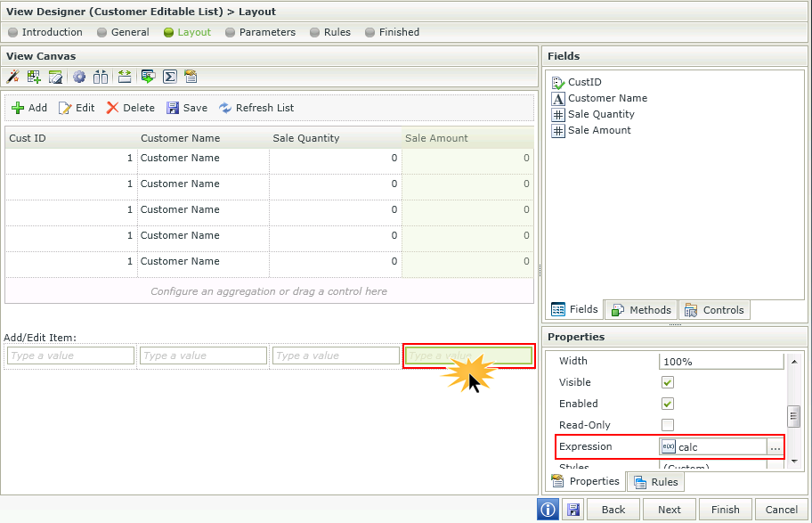
Task: Go to the Parameters wizard step
Action: pyautogui.click(x=261, y=32)
